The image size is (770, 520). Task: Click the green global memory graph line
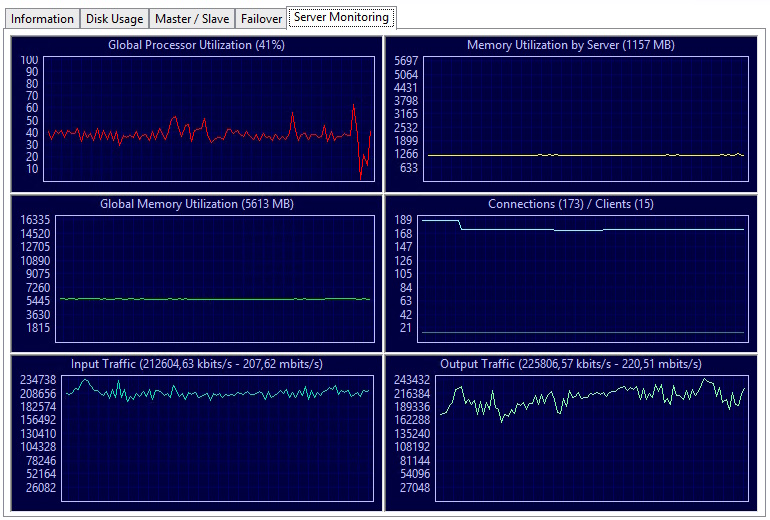point(215,299)
